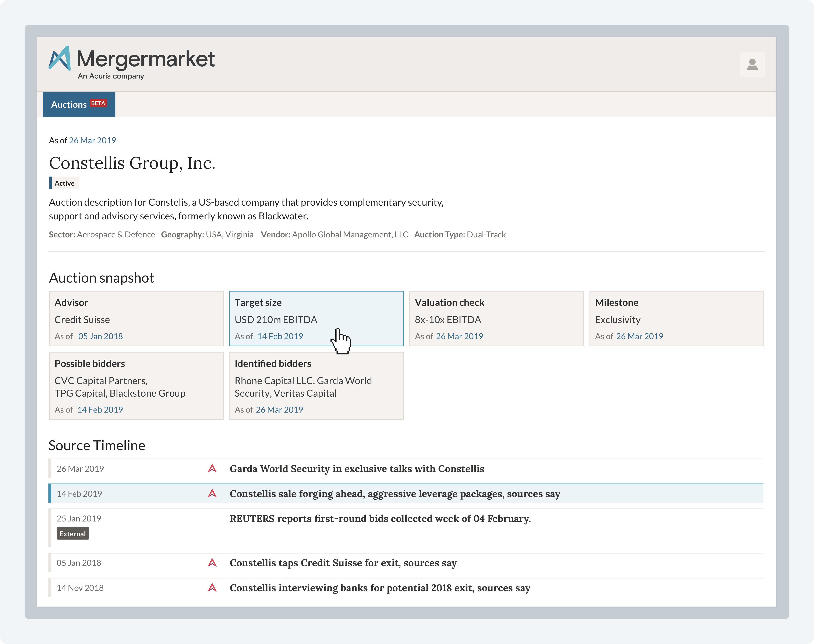
Task: Open the Advisor card's 05 Jan 2018 date
Action: pos(100,336)
